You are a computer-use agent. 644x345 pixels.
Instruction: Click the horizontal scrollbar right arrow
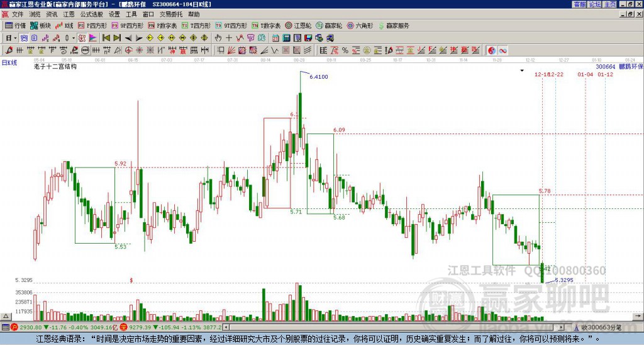pos(561,327)
